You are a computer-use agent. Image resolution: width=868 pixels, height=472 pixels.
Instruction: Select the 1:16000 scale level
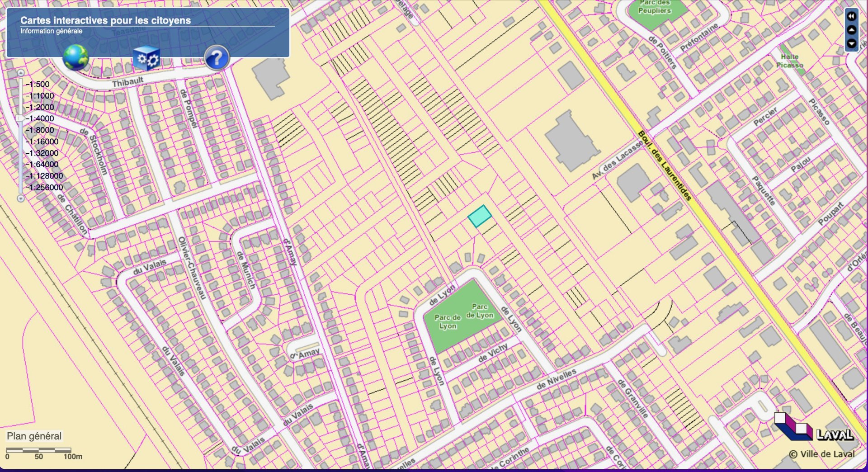click(42, 142)
